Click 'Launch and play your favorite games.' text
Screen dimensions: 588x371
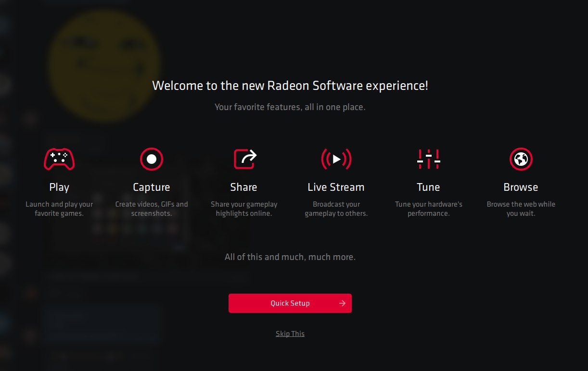pyautogui.click(x=59, y=209)
